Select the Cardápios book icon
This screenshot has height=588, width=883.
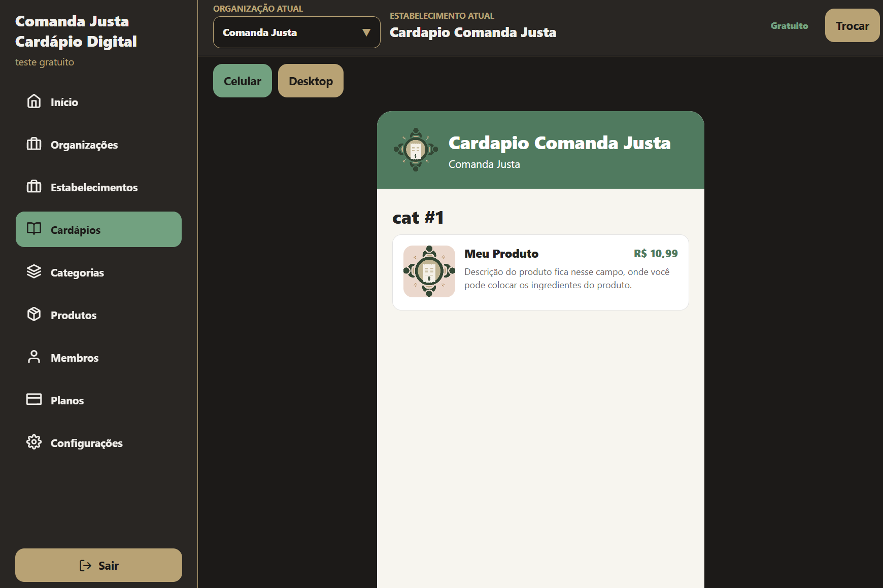pyautogui.click(x=34, y=229)
